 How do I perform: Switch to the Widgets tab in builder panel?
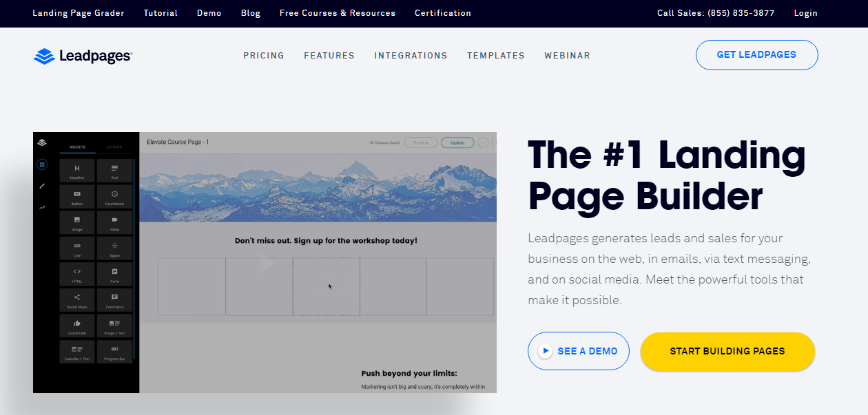tap(77, 147)
